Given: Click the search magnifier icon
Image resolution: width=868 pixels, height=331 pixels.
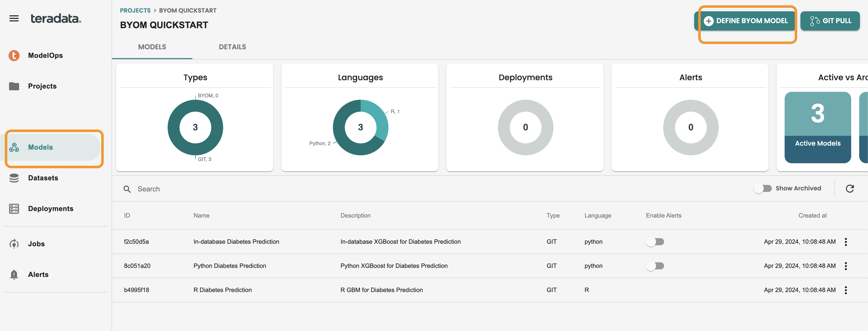Looking at the screenshot, I should click(127, 189).
